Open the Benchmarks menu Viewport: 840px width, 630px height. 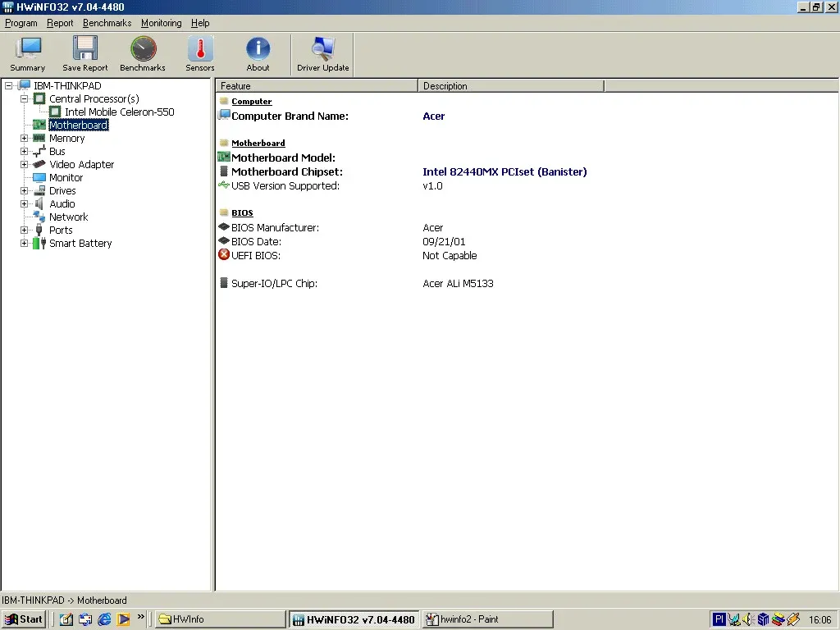coord(107,23)
